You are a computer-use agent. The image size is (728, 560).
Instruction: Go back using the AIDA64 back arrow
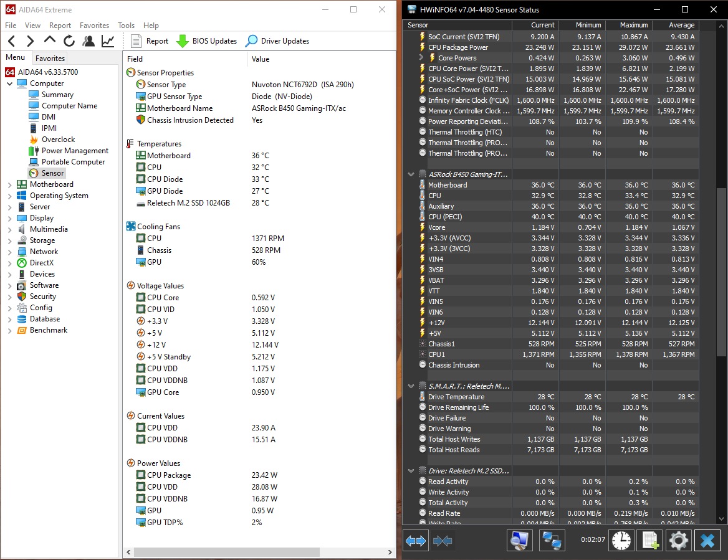12,41
